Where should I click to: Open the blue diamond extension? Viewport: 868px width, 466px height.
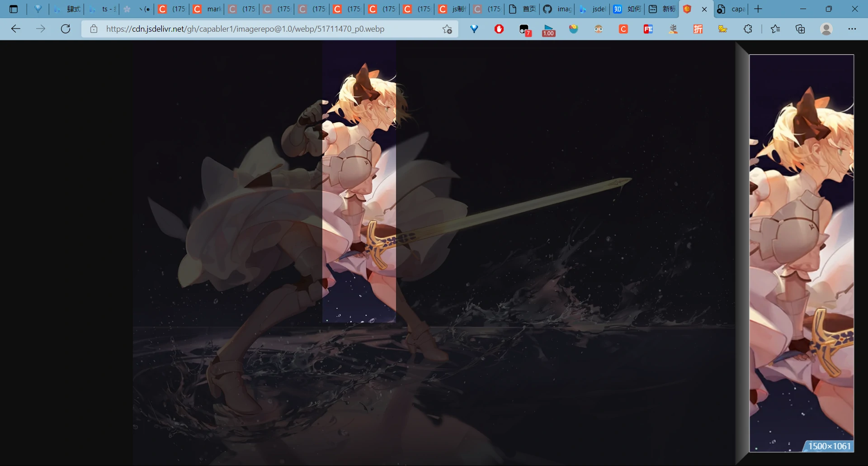[x=474, y=29]
